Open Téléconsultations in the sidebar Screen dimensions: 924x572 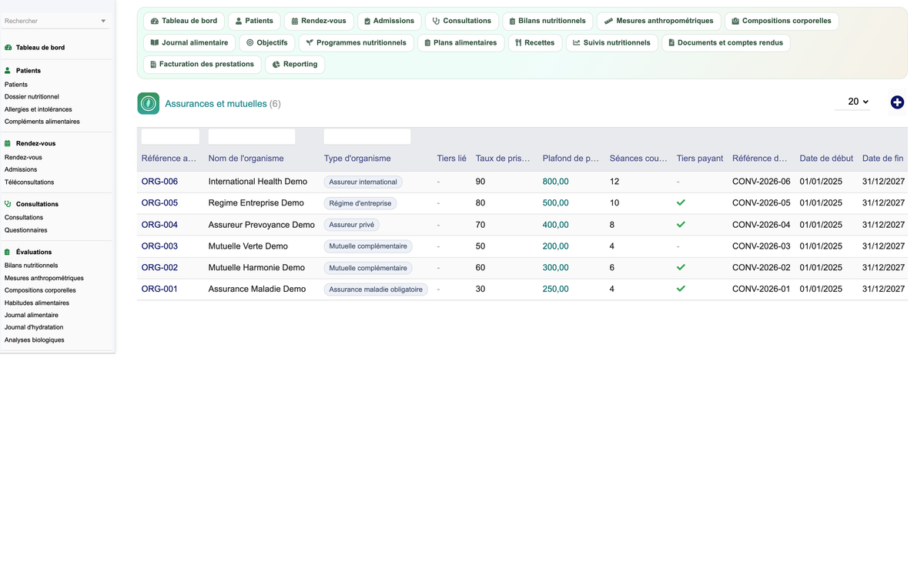(x=29, y=182)
